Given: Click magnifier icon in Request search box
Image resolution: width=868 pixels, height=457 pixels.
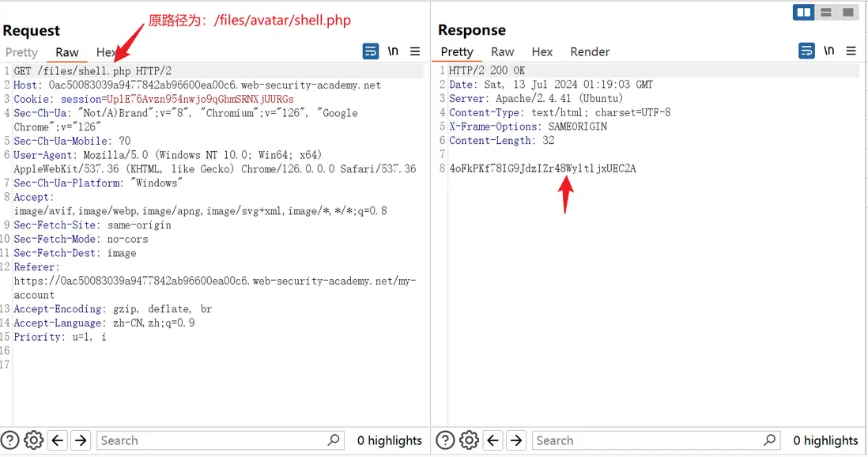Looking at the screenshot, I should pyautogui.click(x=334, y=440).
